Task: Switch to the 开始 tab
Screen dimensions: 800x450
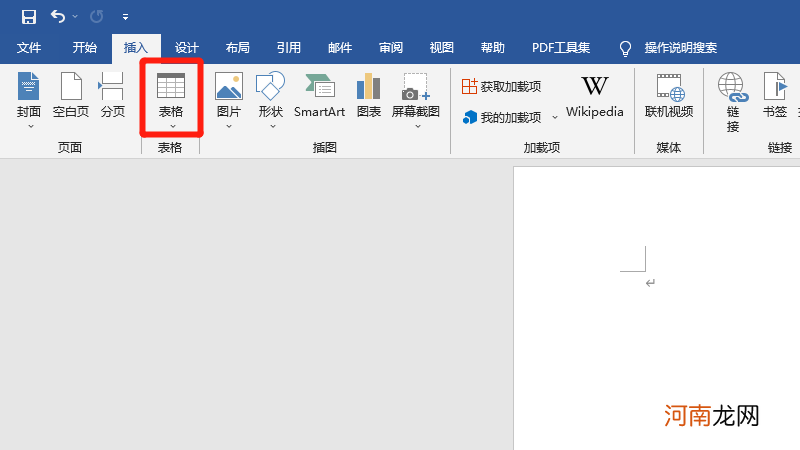Action: coord(84,48)
